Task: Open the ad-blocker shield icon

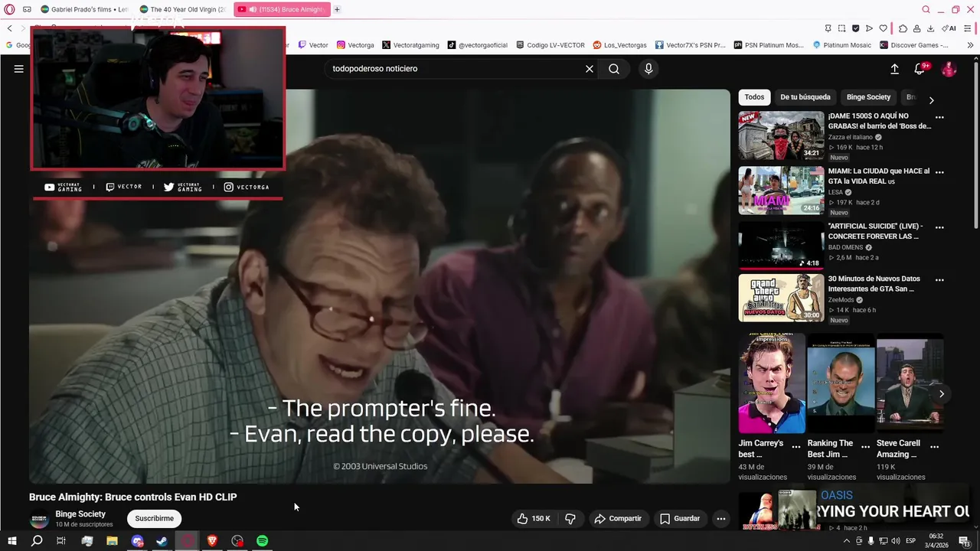Action: coord(855,28)
